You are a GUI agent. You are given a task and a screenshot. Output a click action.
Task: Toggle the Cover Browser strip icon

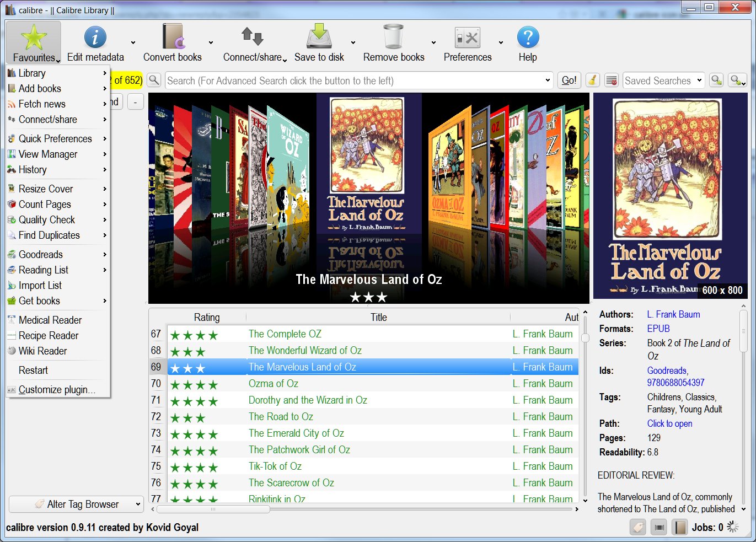pos(659,527)
